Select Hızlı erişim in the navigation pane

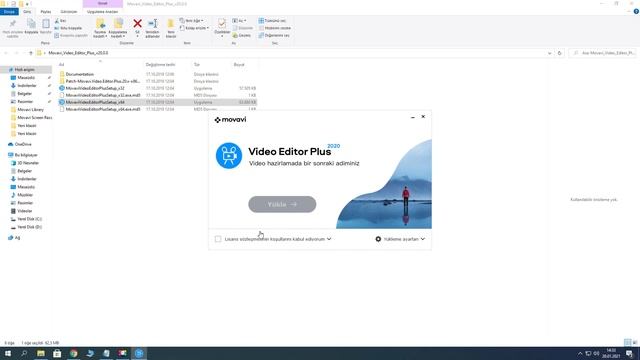click(24, 70)
